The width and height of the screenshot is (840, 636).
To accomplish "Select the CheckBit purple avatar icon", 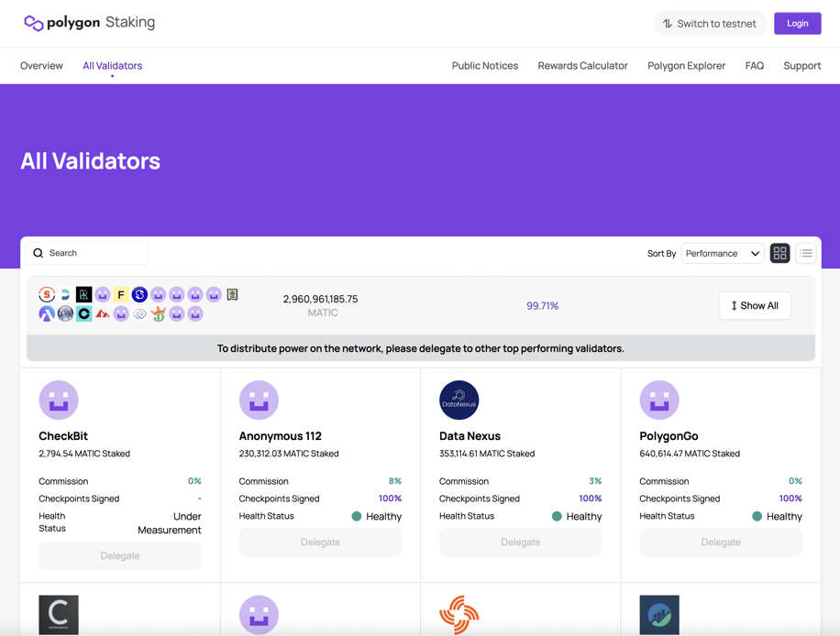I will tap(59, 400).
